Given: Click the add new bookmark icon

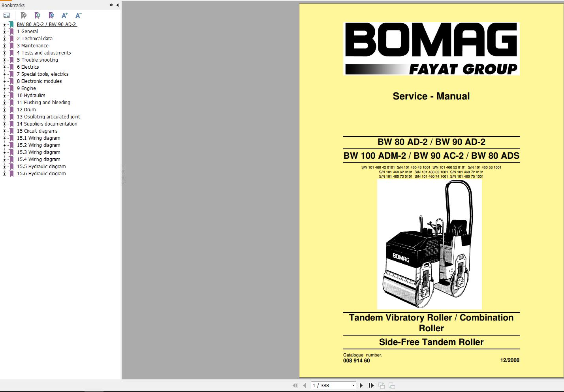Looking at the screenshot, I should 38,15.
